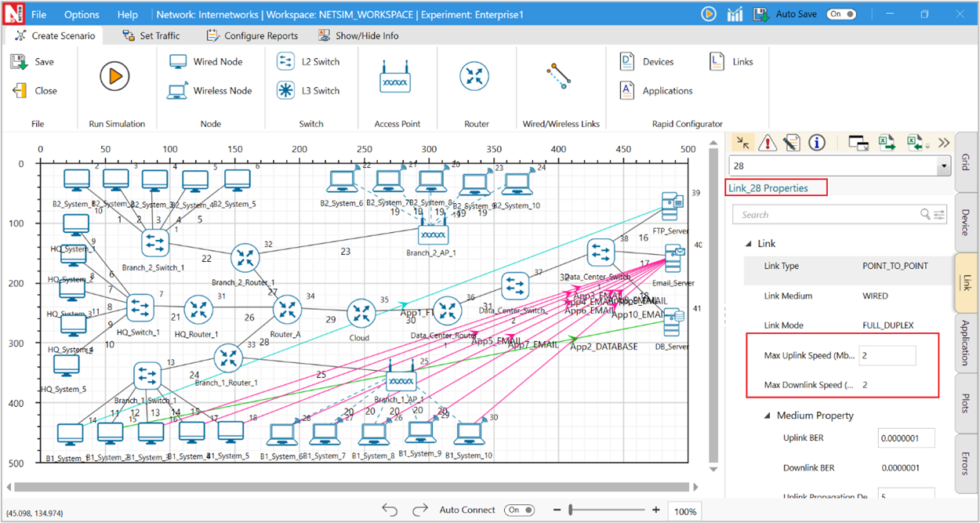Open results chart icon in title bar

pyautogui.click(x=735, y=14)
